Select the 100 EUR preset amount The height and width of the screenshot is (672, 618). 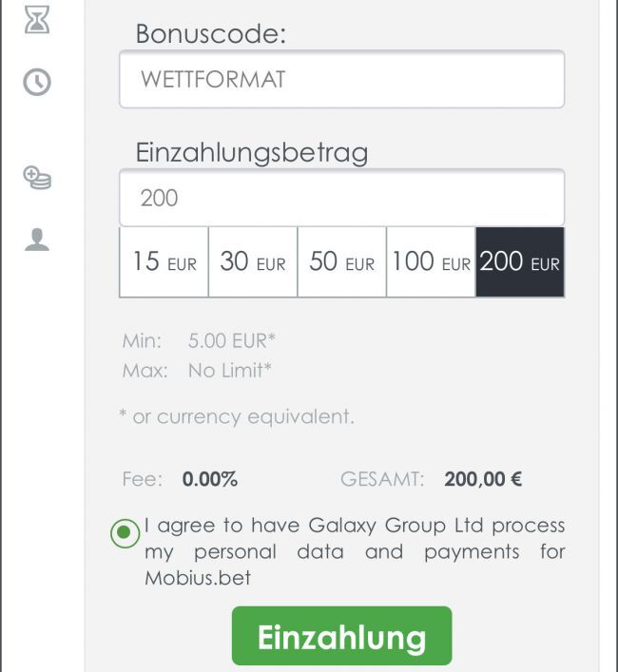pos(431,262)
